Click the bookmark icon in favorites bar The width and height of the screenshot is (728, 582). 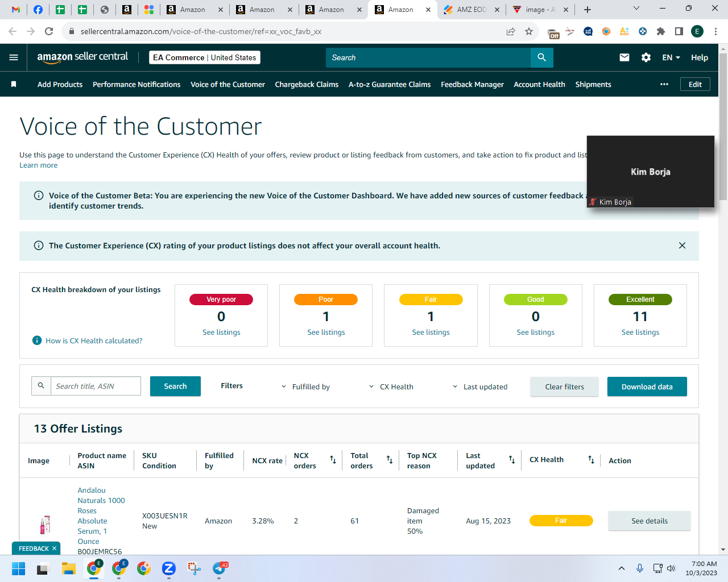pyautogui.click(x=14, y=84)
